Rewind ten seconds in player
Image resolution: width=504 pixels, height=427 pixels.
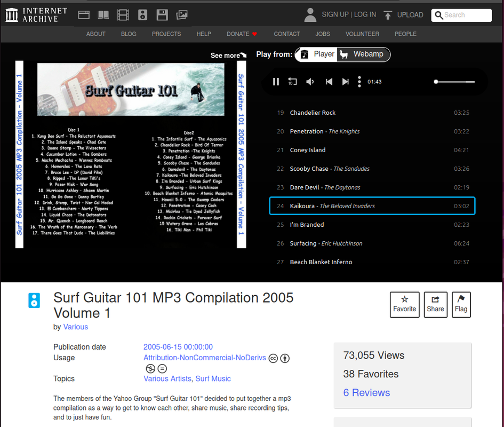point(292,82)
